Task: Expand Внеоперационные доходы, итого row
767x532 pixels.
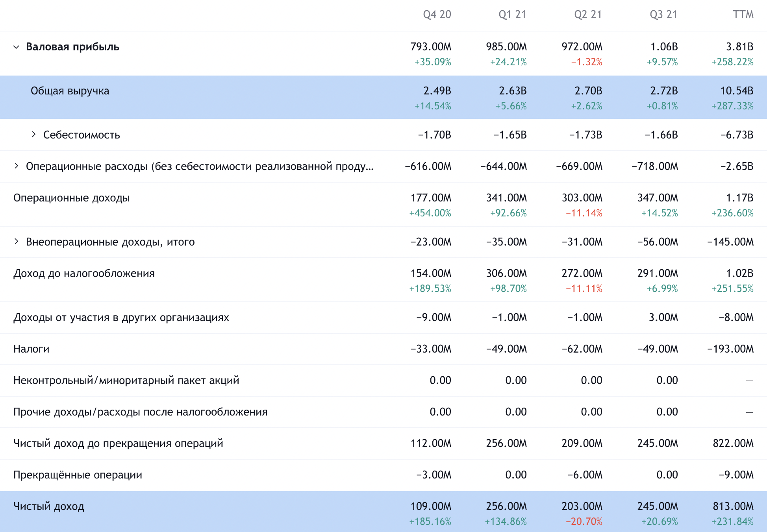Action: click(16, 242)
